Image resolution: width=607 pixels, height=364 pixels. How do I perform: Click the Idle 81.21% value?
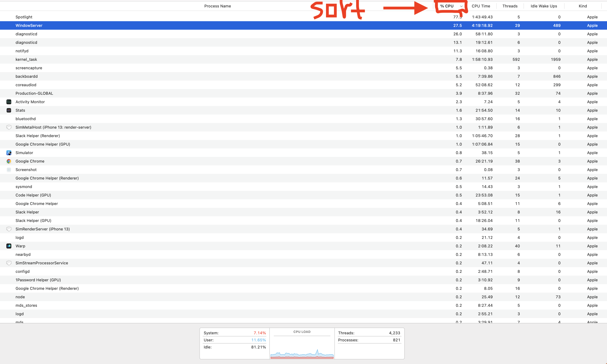pos(258,347)
